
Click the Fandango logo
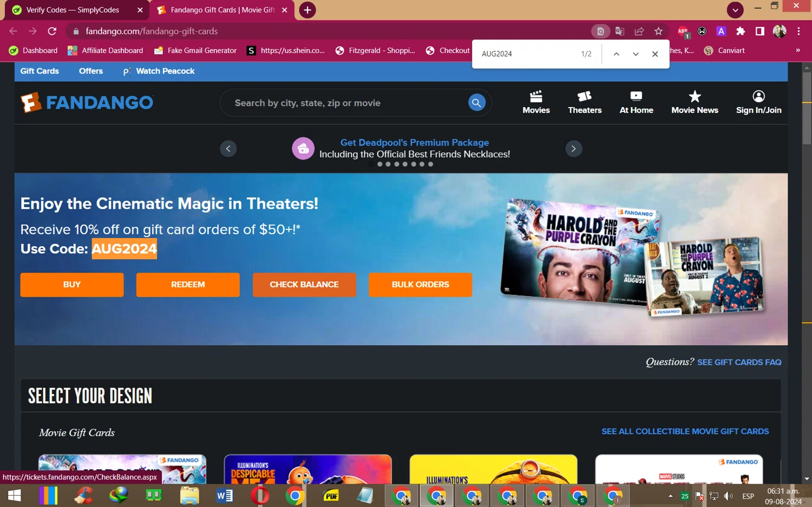point(87,102)
